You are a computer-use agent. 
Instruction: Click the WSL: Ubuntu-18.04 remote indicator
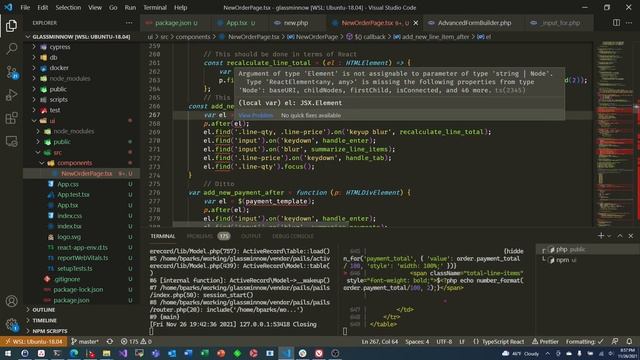point(34,341)
